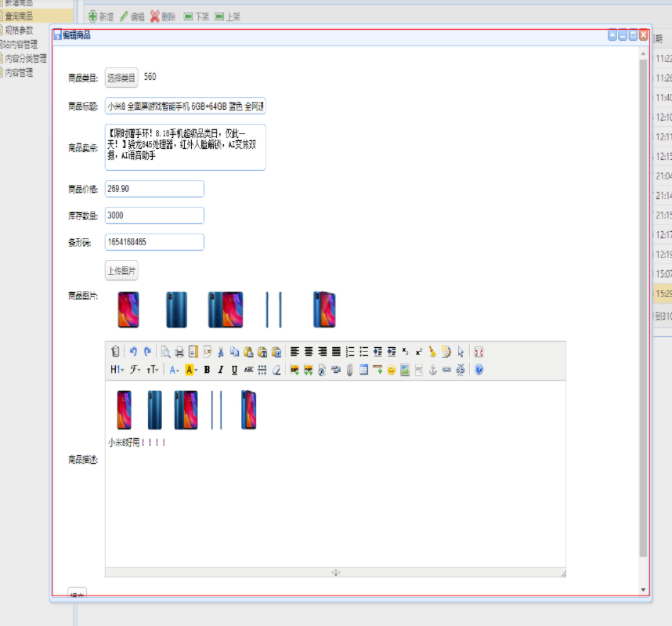Redo the edit in editor
672x626 pixels.
pyautogui.click(x=147, y=352)
